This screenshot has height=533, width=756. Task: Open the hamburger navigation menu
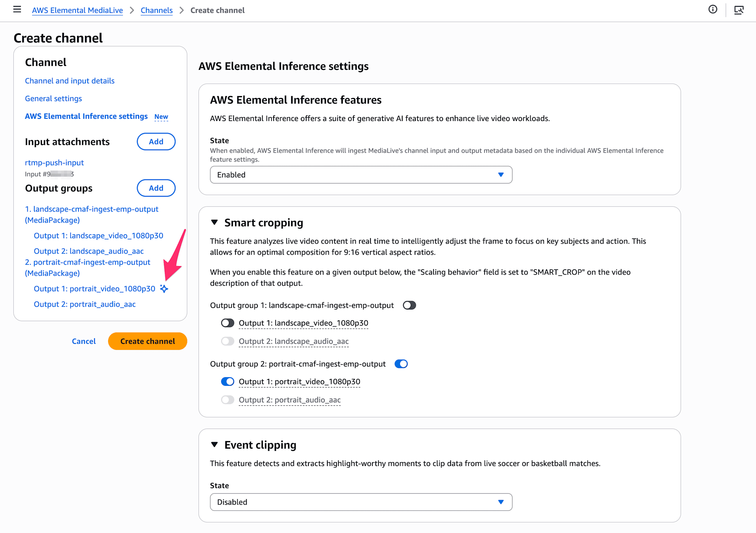tap(17, 9)
